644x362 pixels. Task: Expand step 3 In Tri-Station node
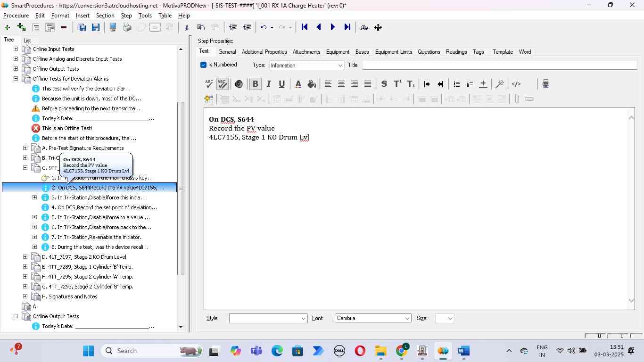34,197
